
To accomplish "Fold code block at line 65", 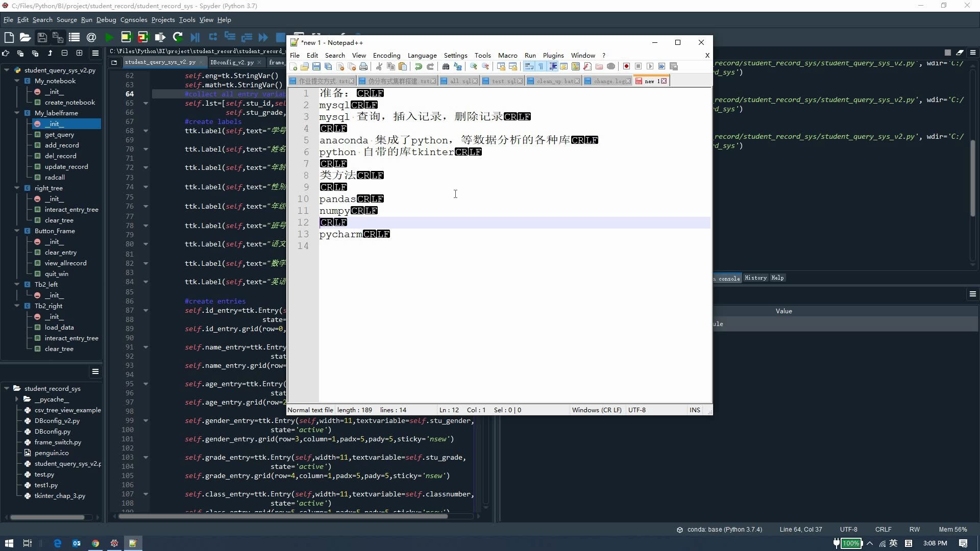I will tap(145, 104).
